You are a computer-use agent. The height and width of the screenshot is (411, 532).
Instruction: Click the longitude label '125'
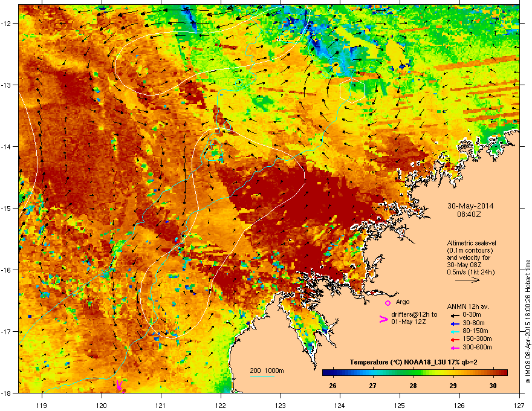click(400, 405)
